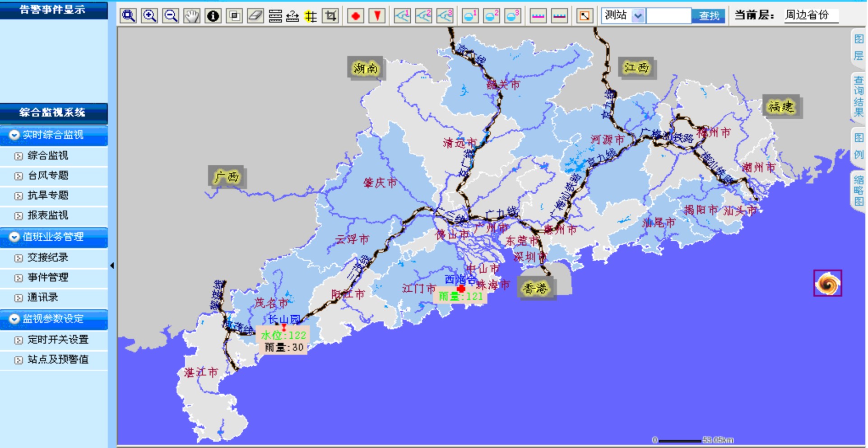Click the 韶关市 city label
Viewport: 868px width, 448px height.
click(x=503, y=84)
